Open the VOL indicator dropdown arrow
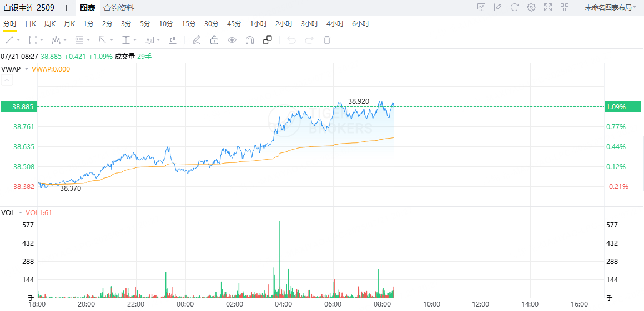Viewport: 644px width, 311px height. 21,213
